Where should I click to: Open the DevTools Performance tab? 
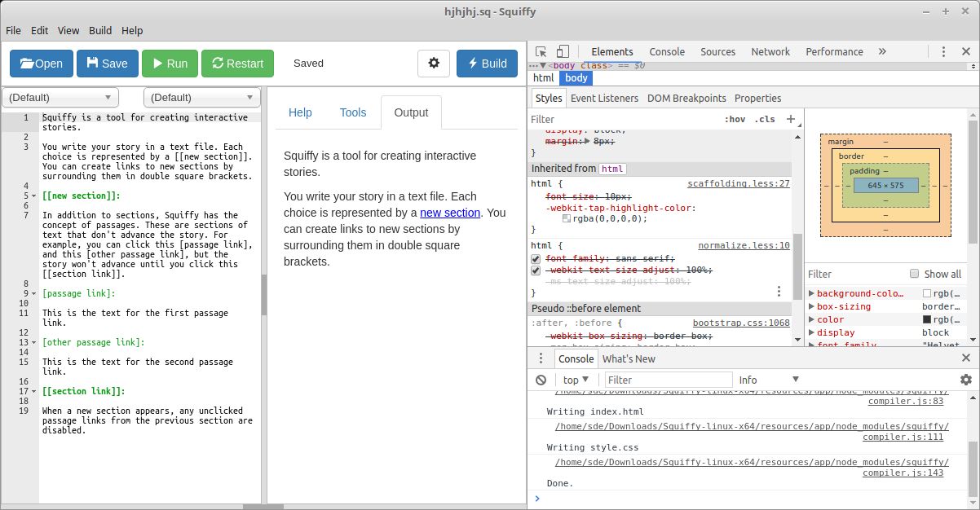834,51
